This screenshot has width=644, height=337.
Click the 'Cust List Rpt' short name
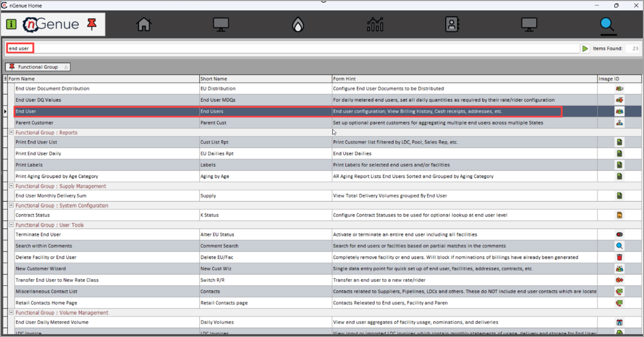(x=214, y=142)
